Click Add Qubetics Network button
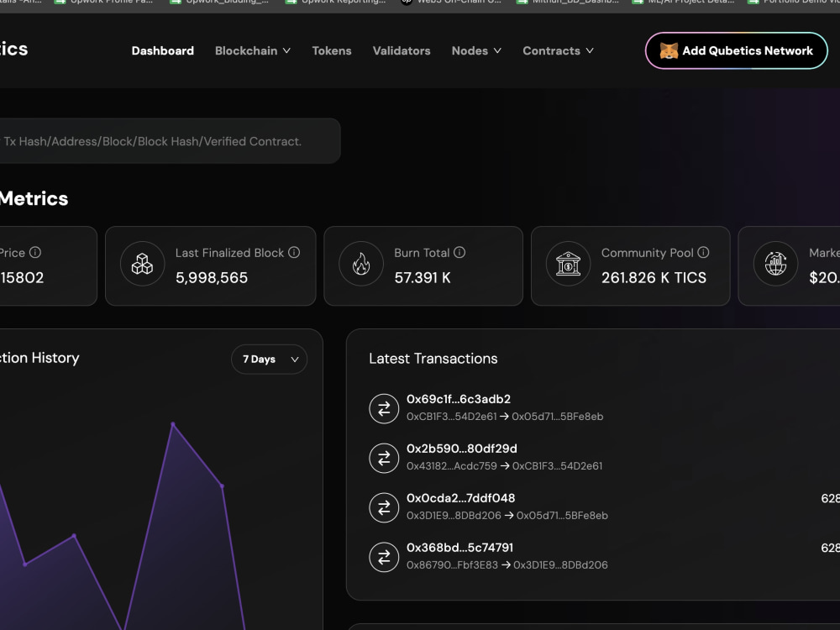 click(737, 51)
